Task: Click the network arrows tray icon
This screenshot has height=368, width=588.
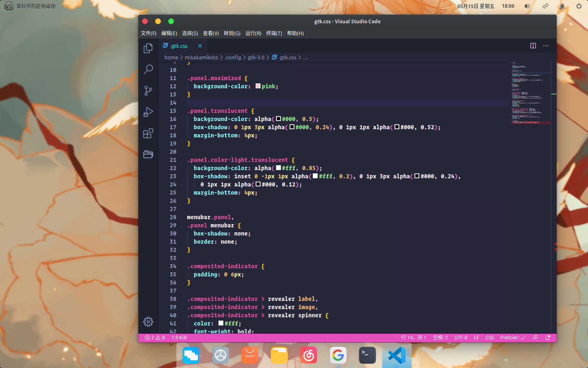Action: point(546,6)
